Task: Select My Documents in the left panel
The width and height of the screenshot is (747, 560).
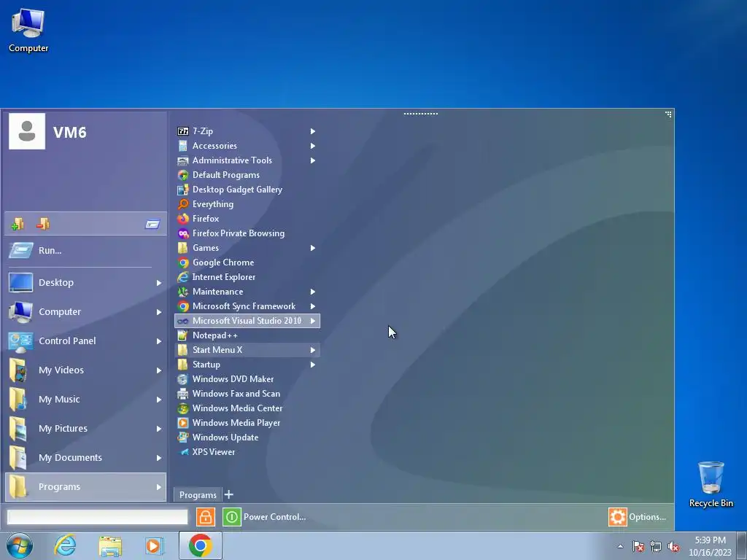Action: [x=86, y=458]
